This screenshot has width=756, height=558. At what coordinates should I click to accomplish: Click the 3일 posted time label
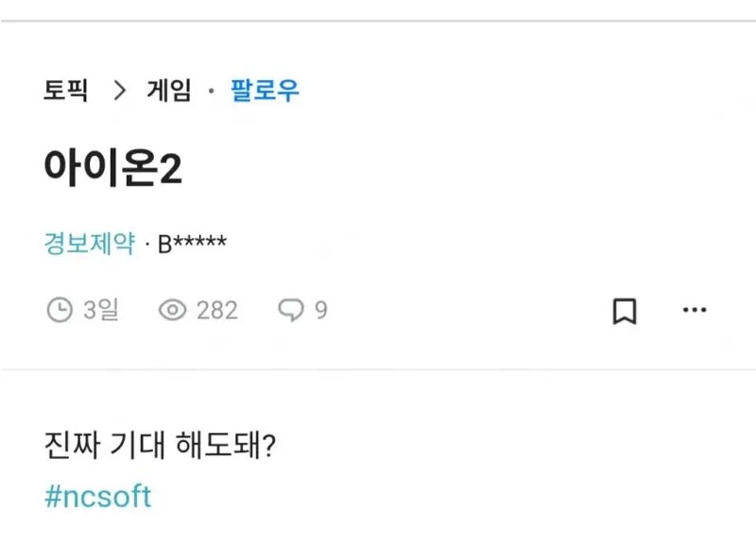pos(101,310)
